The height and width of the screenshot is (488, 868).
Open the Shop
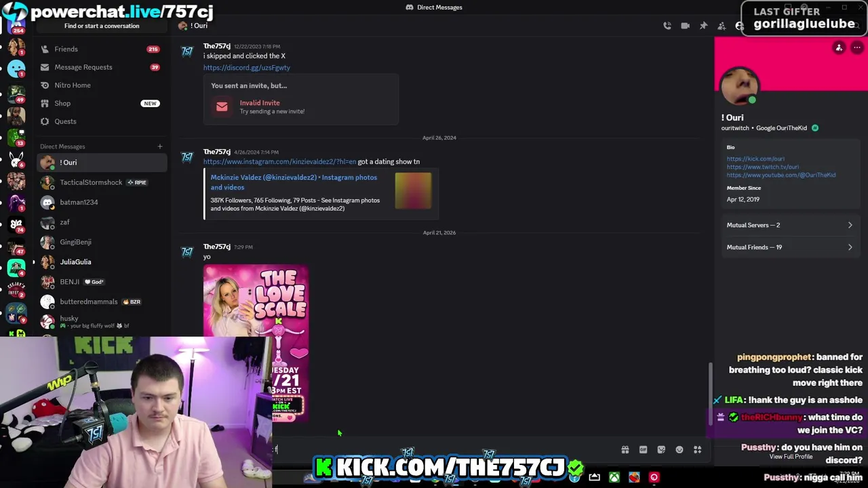coord(102,103)
